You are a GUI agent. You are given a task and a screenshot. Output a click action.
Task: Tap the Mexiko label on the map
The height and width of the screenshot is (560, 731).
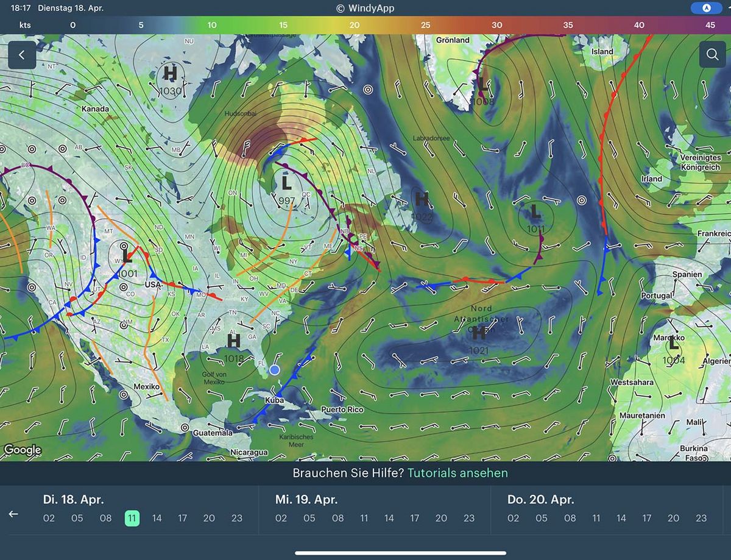(x=146, y=387)
